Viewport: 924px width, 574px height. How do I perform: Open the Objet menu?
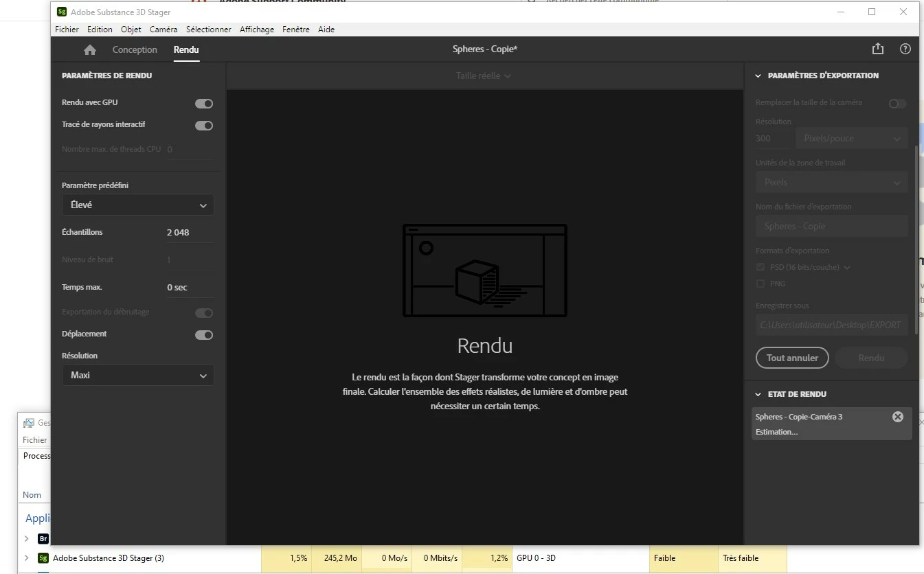(x=131, y=30)
